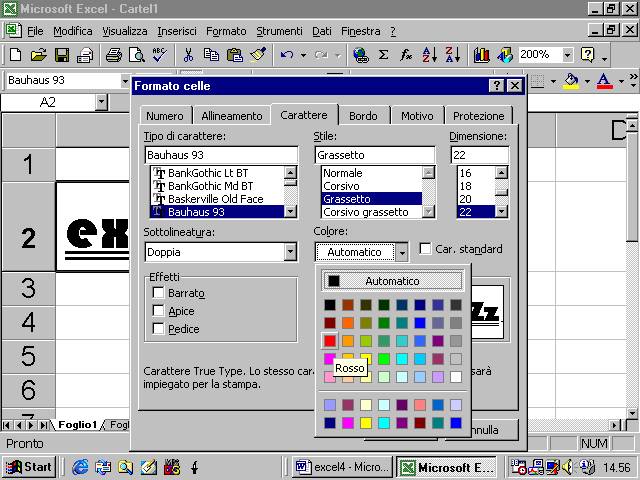Click the Cut scissors icon

point(188,54)
